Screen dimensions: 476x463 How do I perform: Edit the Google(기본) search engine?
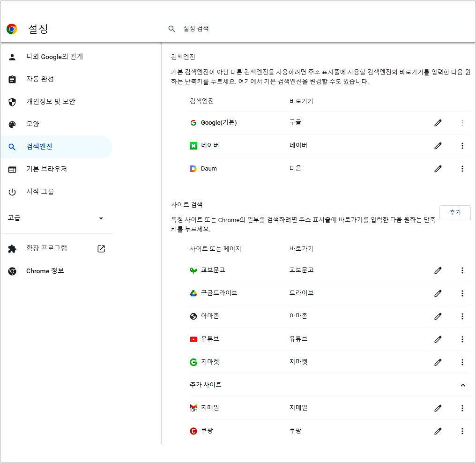[438, 123]
